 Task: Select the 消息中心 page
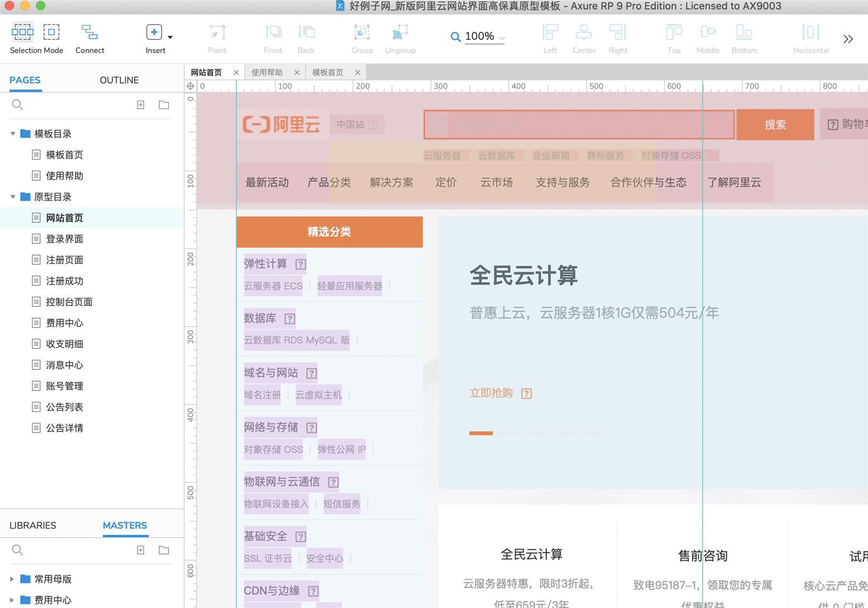pos(65,365)
